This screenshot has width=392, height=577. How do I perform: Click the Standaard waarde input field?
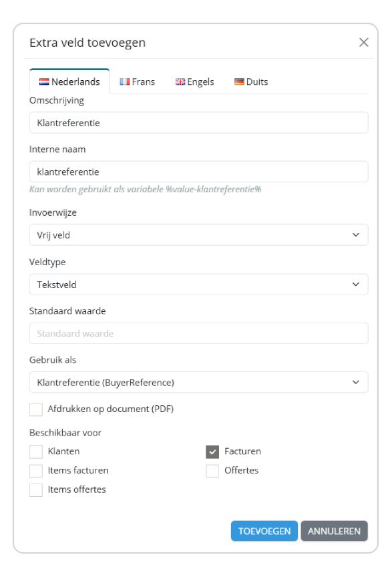click(199, 333)
